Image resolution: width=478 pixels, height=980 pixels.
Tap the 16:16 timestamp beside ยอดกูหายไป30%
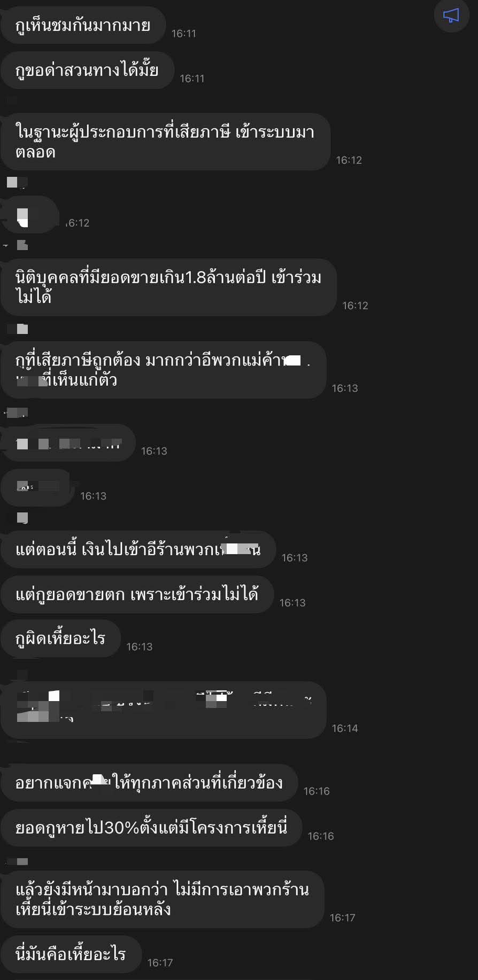click(320, 836)
